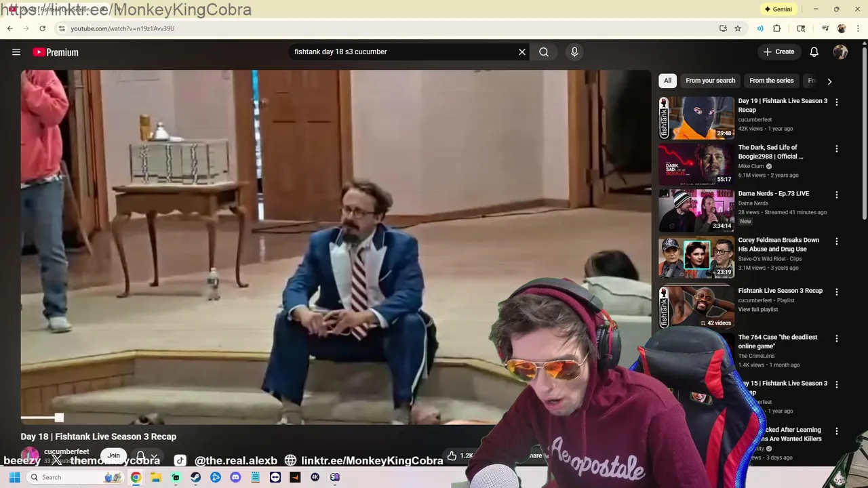Open Chrome media controls icon
This screenshot has height=488, width=868.
click(825, 28)
